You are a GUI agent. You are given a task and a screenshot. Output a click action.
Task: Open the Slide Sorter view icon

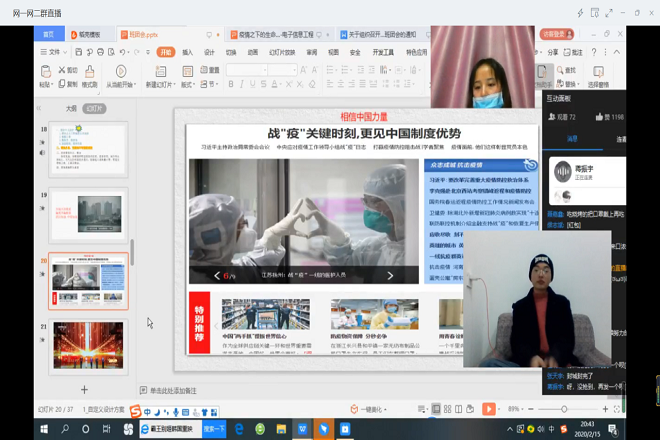coord(447,409)
